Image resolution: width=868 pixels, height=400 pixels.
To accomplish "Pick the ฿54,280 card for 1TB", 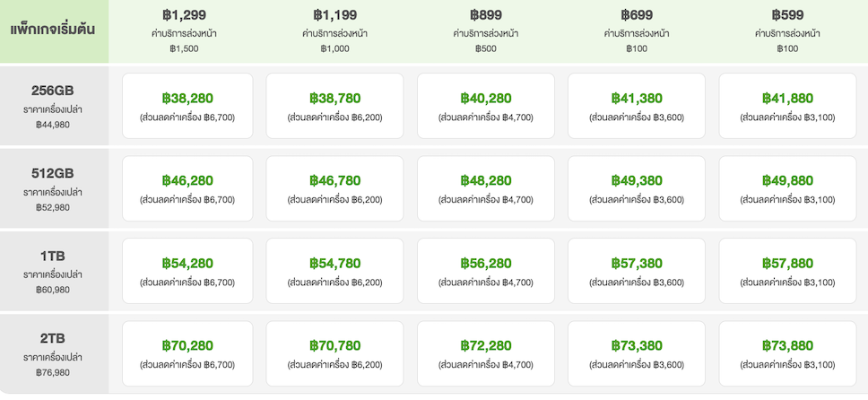I will (187, 271).
